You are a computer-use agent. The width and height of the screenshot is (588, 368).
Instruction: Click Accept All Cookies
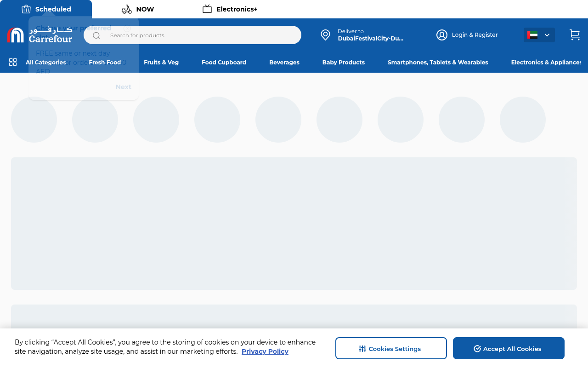click(x=509, y=348)
